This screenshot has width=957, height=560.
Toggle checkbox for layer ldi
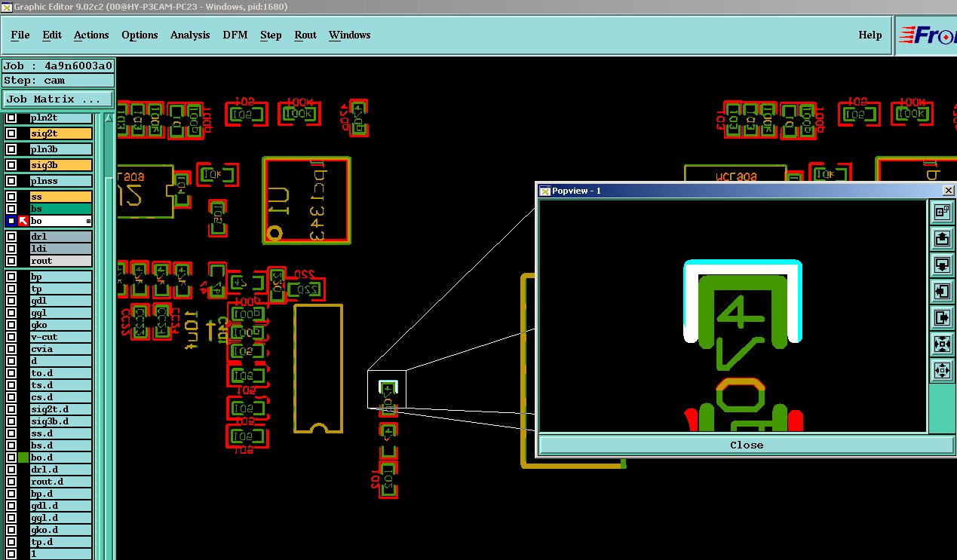click(x=11, y=249)
